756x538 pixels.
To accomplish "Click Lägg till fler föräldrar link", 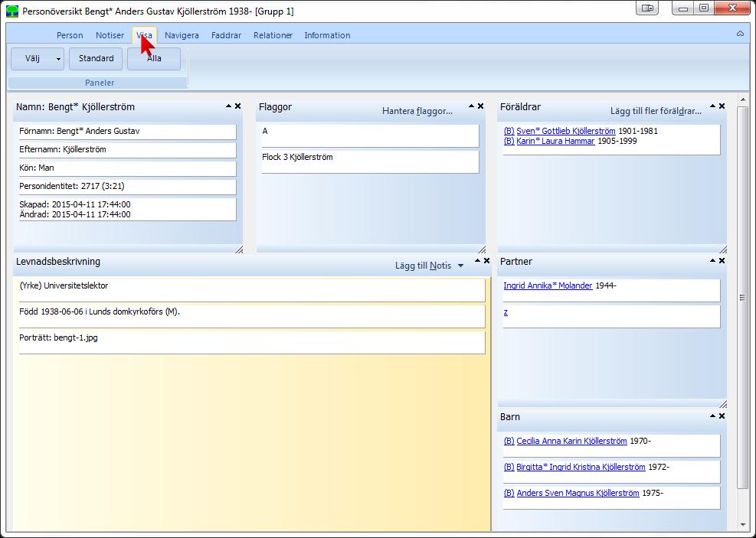I will (656, 111).
